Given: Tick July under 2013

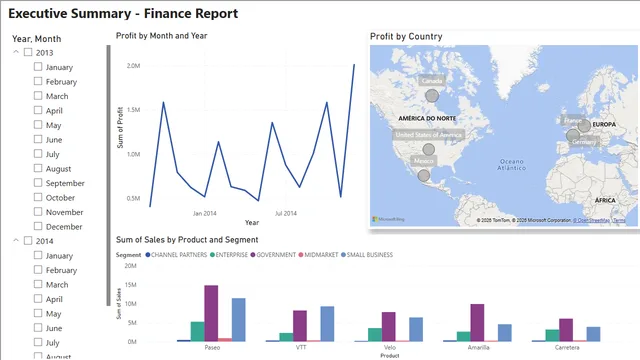Looking at the screenshot, I should coord(38,153).
